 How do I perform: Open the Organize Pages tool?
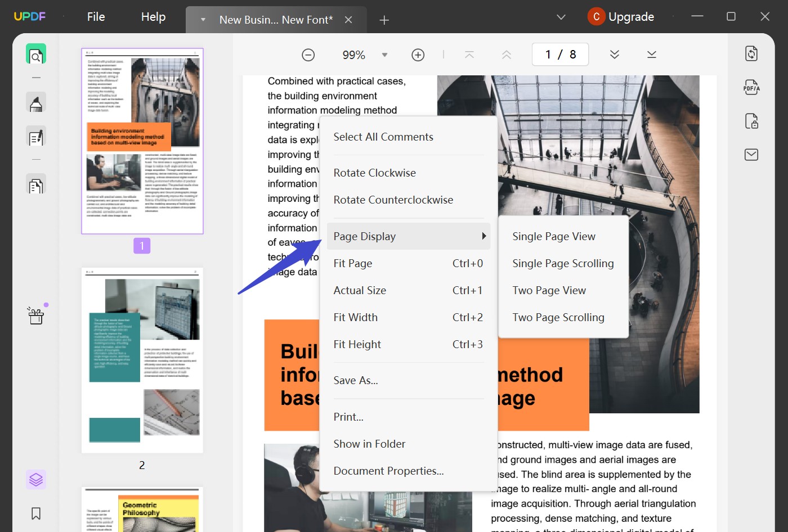pos(36,185)
